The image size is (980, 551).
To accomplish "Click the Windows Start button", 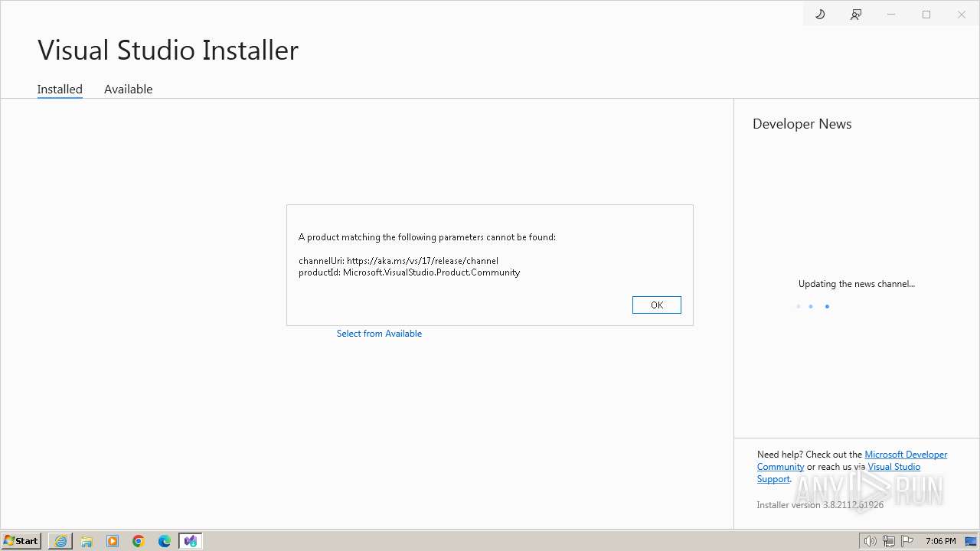I will point(21,541).
